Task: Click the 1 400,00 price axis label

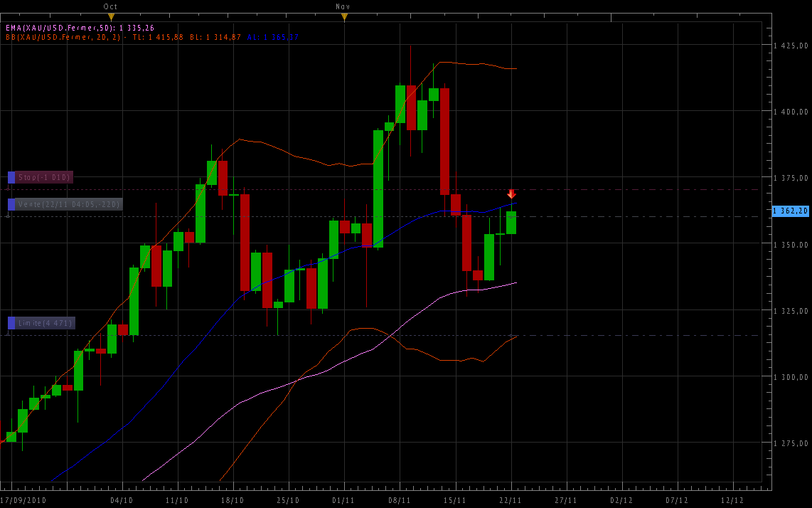Action: 791,112
